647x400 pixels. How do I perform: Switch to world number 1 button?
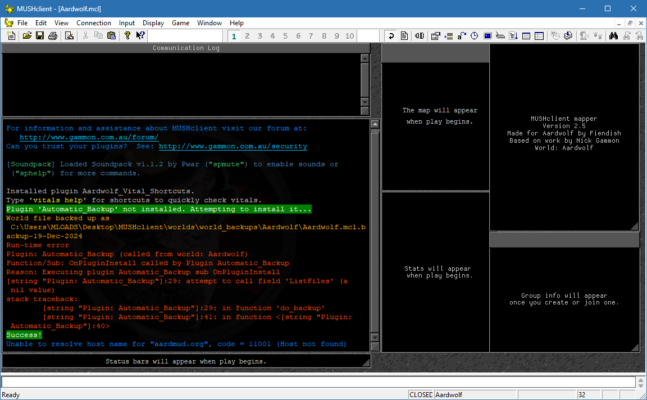click(233, 36)
